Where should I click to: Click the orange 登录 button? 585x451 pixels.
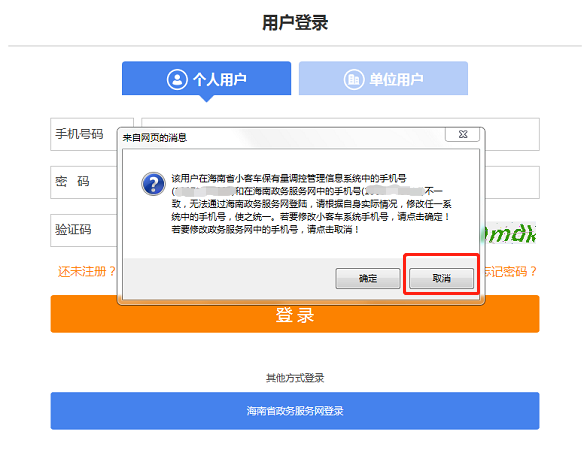(295, 314)
